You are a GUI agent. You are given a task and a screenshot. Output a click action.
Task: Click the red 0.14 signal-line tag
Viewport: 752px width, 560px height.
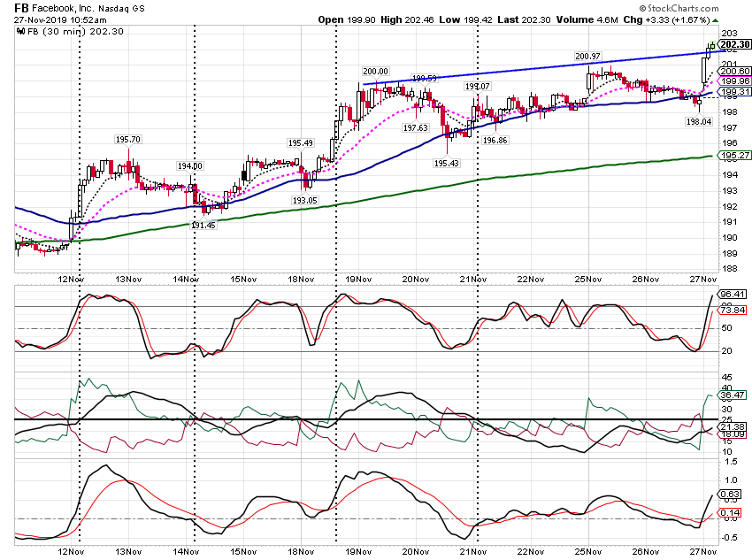[x=730, y=513]
